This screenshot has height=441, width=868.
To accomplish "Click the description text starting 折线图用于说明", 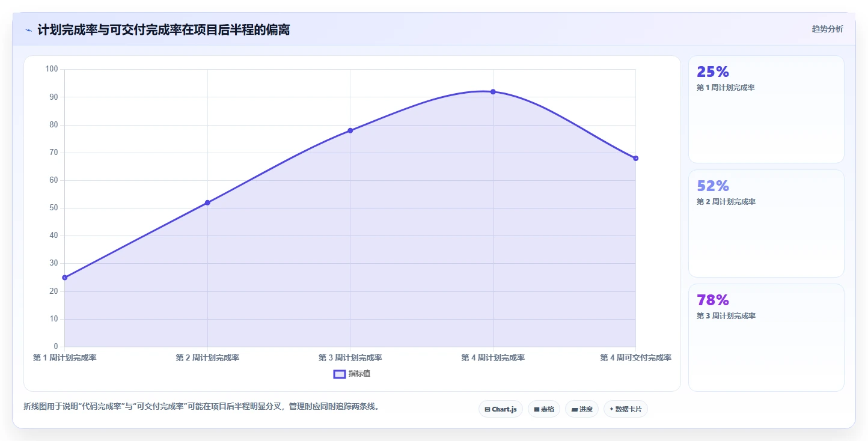I will [201, 406].
